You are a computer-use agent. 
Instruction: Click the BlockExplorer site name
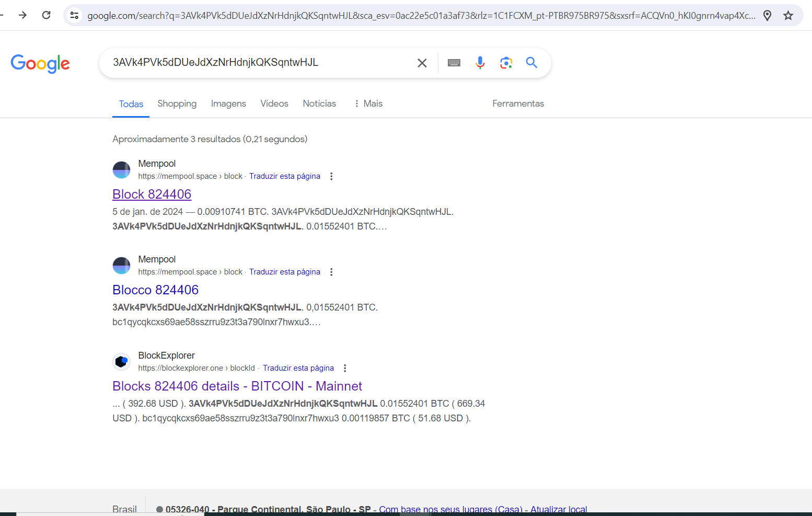pyautogui.click(x=166, y=356)
